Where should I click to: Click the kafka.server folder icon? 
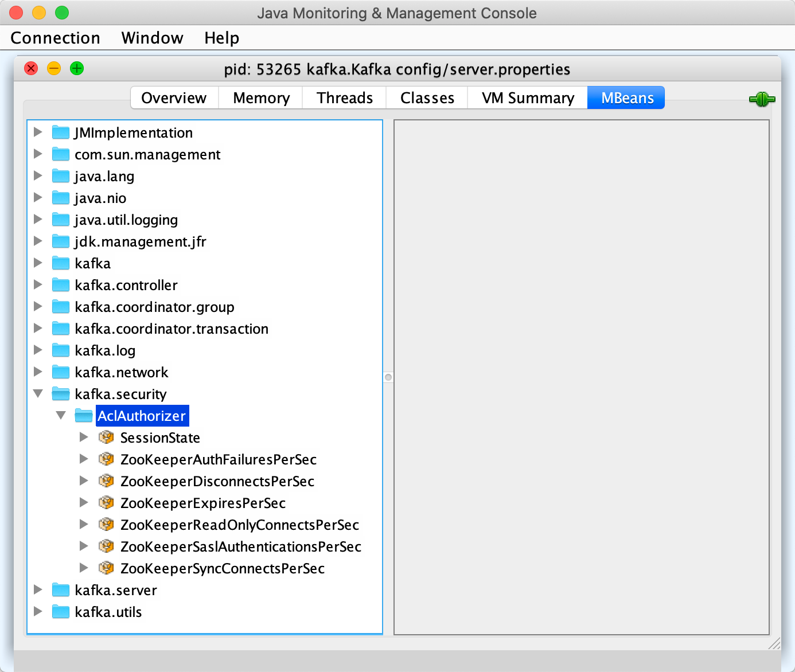tap(60, 590)
